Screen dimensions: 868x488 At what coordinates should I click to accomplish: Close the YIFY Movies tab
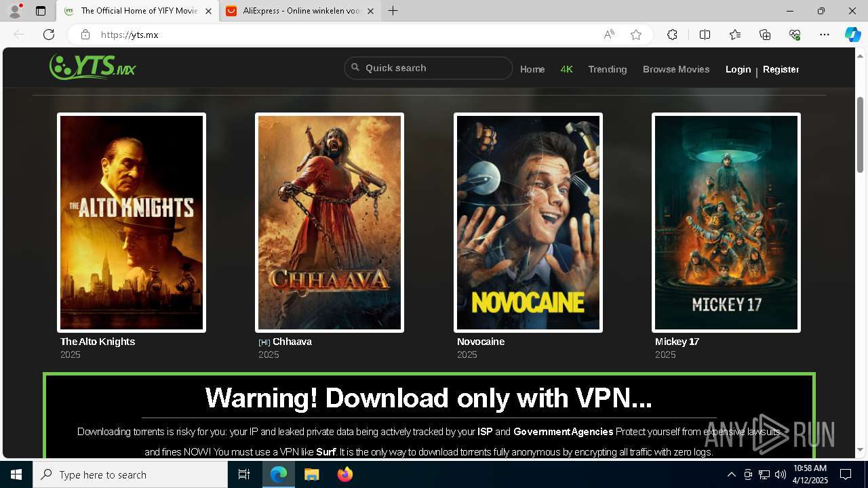pyautogui.click(x=208, y=11)
